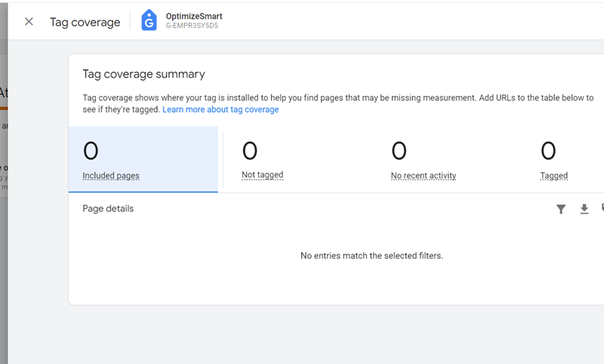The image size is (604, 364).
Task: Select the Included pages label
Action: point(111,176)
